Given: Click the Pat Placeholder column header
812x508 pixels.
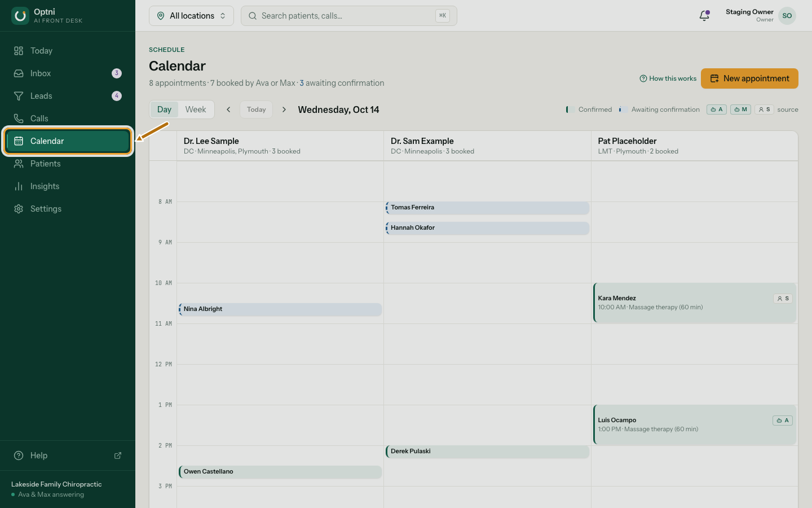Looking at the screenshot, I should coord(695,146).
